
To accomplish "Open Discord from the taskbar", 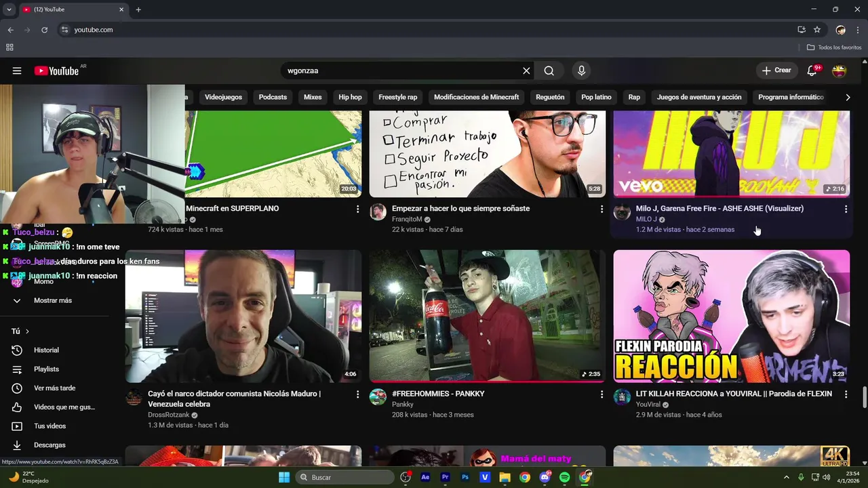I will [545, 477].
